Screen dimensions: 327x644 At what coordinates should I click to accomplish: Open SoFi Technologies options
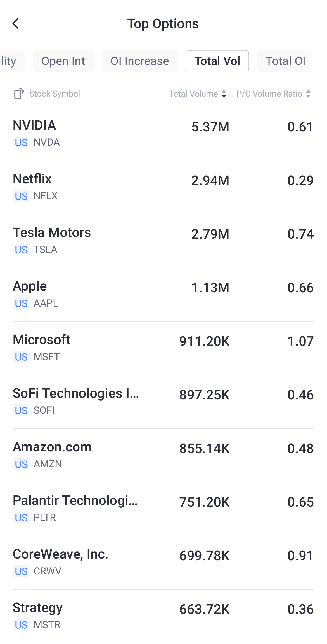point(163,402)
